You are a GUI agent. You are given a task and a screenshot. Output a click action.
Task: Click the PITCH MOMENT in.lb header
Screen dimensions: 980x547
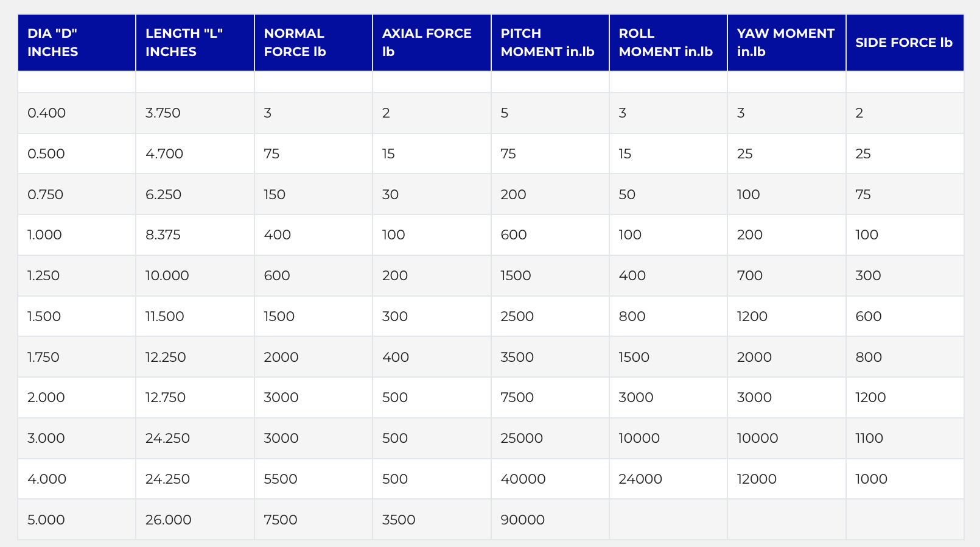tap(550, 43)
